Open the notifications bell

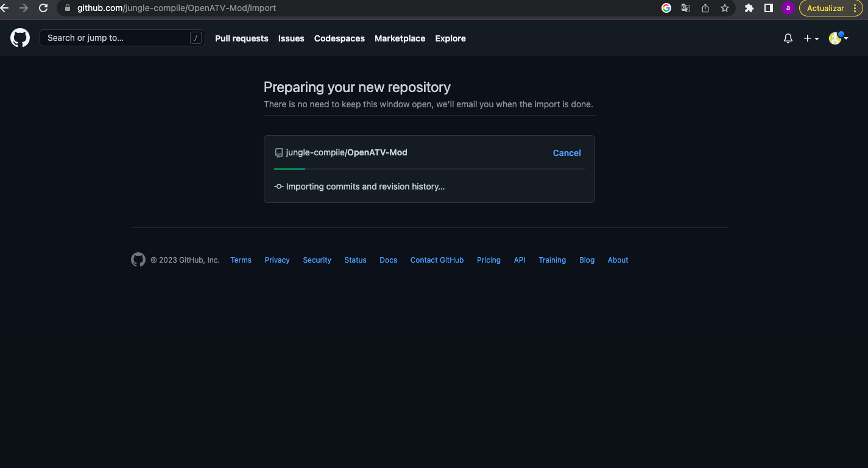tap(788, 38)
